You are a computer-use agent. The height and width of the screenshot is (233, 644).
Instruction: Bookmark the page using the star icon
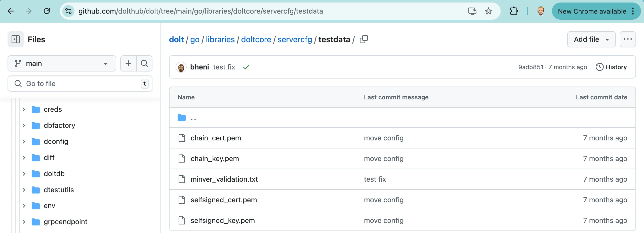[488, 11]
